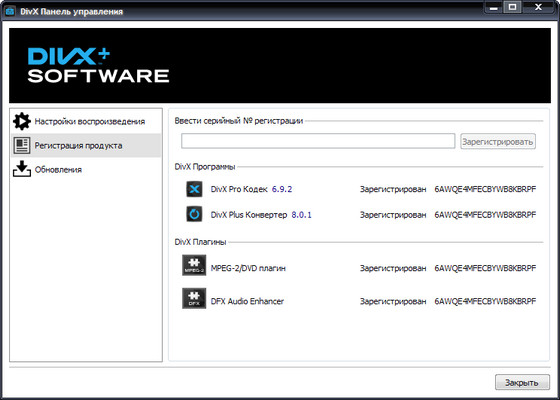
Task: Click the DivX Plus Converter circular arrow icon
Action: click(194, 214)
